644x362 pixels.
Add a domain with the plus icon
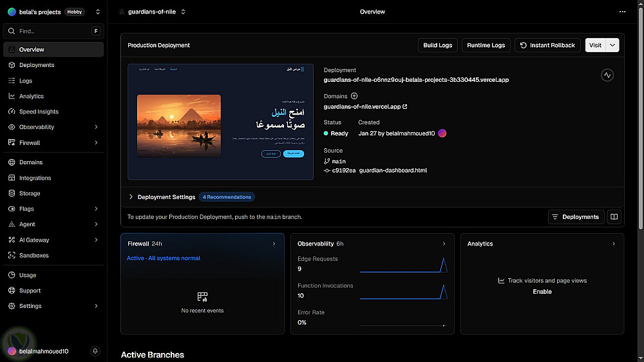click(354, 96)
